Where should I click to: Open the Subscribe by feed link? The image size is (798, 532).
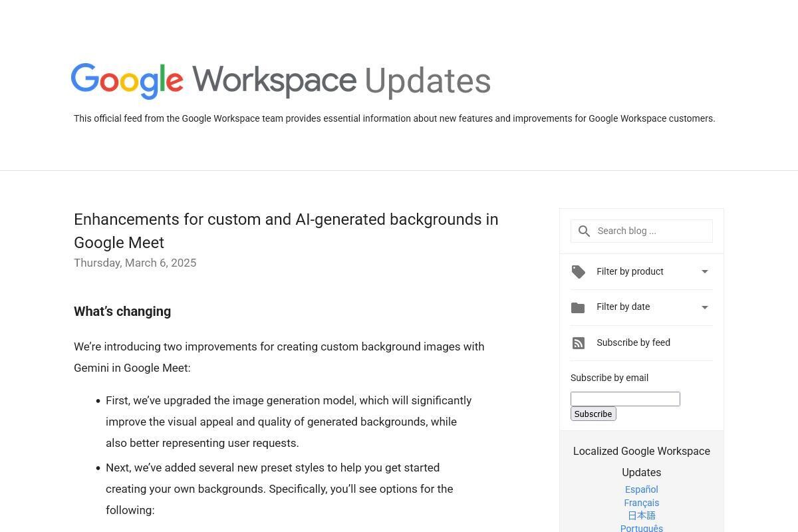pyautogui.click(x=633, y=342)
